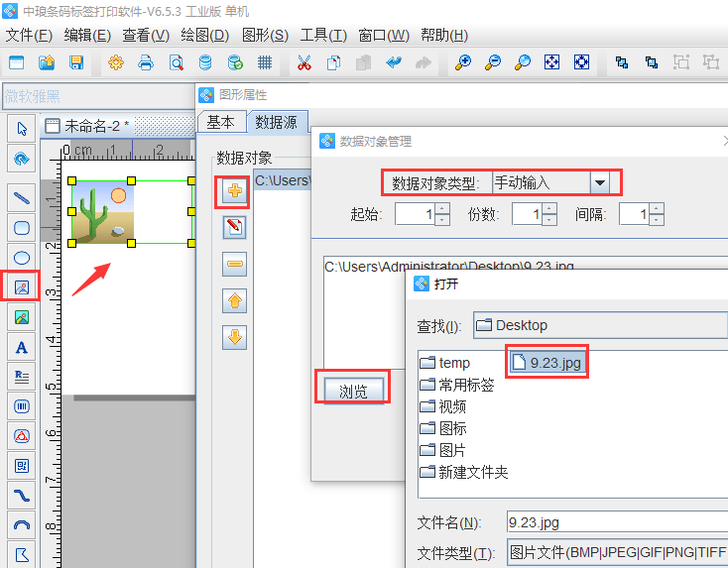Switch to the 基本 tab
Screen dimensions: 728x568
click(220, 122)
